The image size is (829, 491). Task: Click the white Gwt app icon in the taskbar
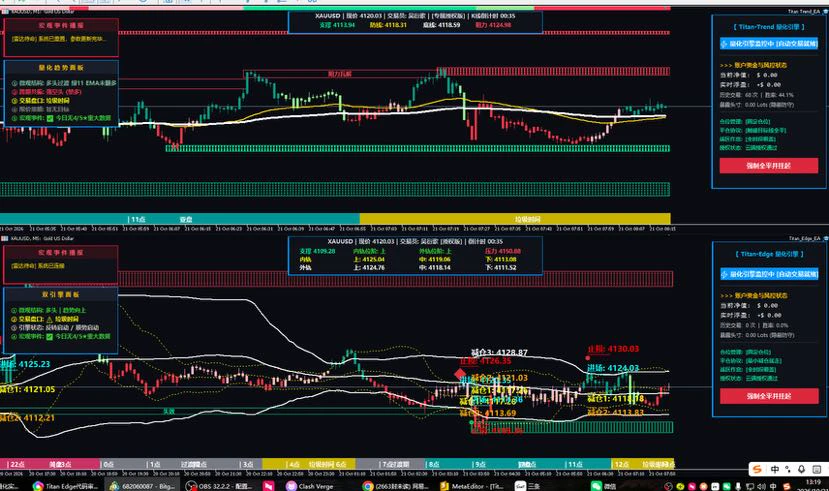pos(520,486)
